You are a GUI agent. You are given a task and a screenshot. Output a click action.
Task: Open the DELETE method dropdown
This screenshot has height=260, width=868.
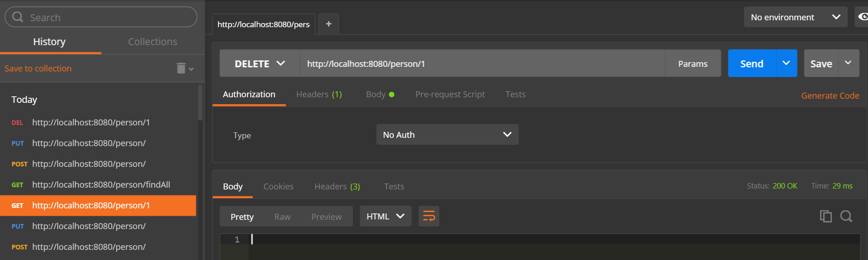point(260,64)
